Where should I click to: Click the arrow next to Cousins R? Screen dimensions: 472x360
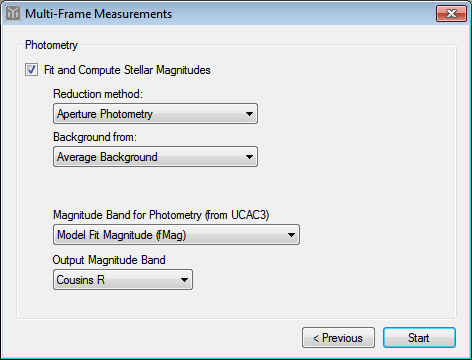[x=184, y=280]
